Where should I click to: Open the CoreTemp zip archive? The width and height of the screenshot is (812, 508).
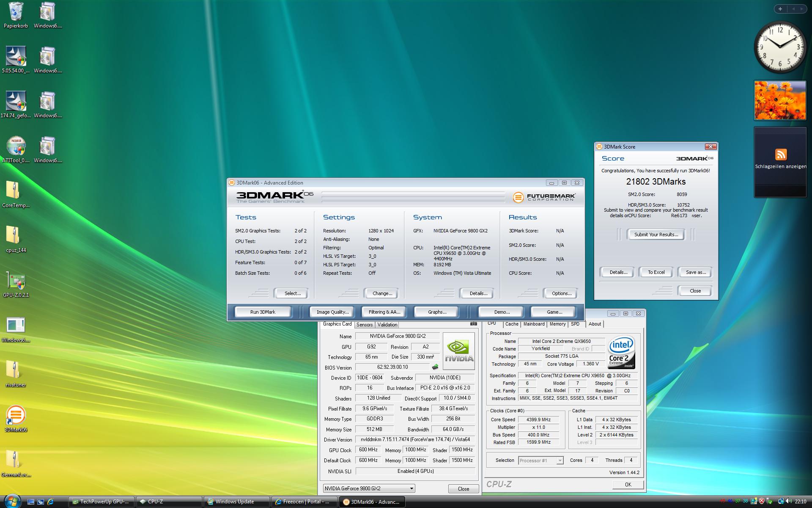16,194
